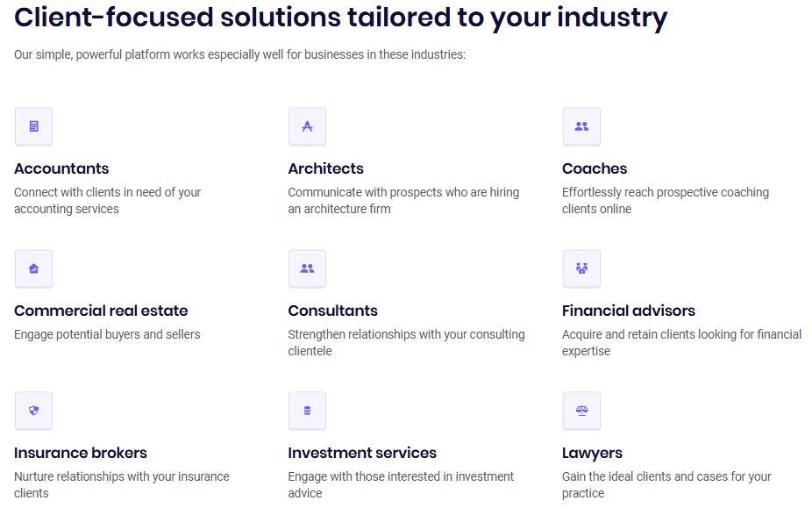Click the people icon above Consultants
This screenshot has width=812, height=508.
(307, 268)
